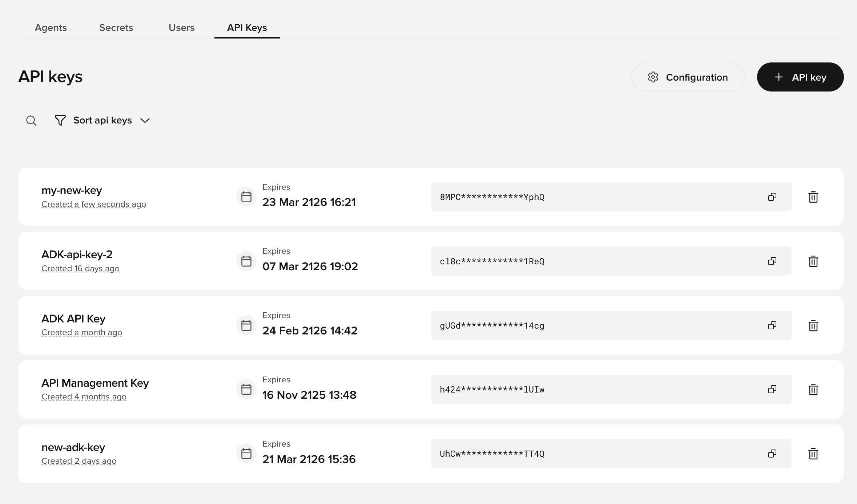Open the Users tab
This screenshot has width=857, height=504.
point(181,28)
